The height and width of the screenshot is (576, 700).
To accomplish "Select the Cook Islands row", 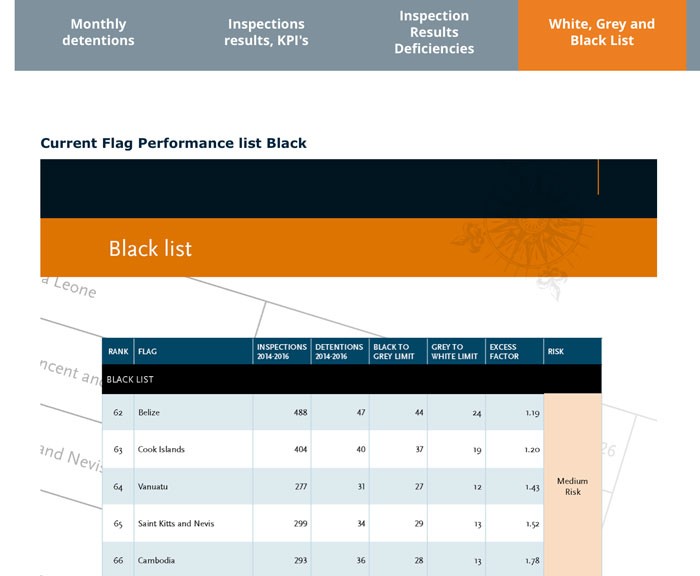I will [x=323, y=449].
